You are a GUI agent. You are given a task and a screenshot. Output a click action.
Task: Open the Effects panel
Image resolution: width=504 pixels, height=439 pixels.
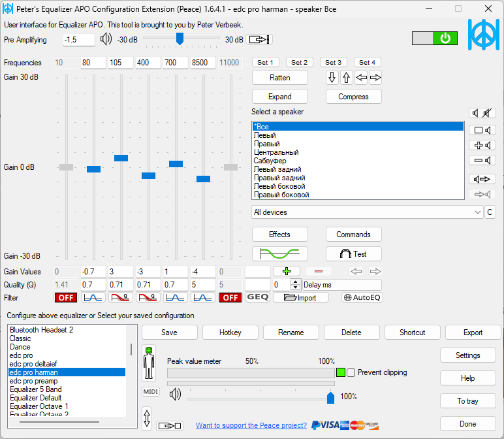[280, 235]
